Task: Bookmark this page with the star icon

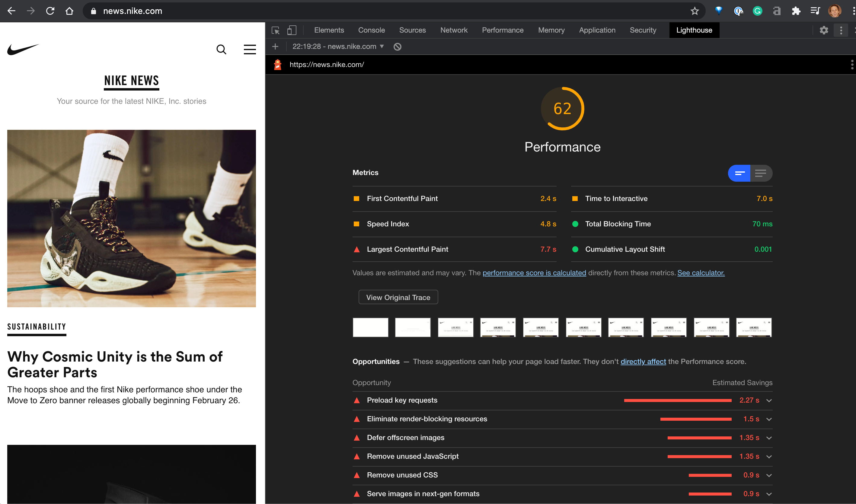Action: coord(695,11)
